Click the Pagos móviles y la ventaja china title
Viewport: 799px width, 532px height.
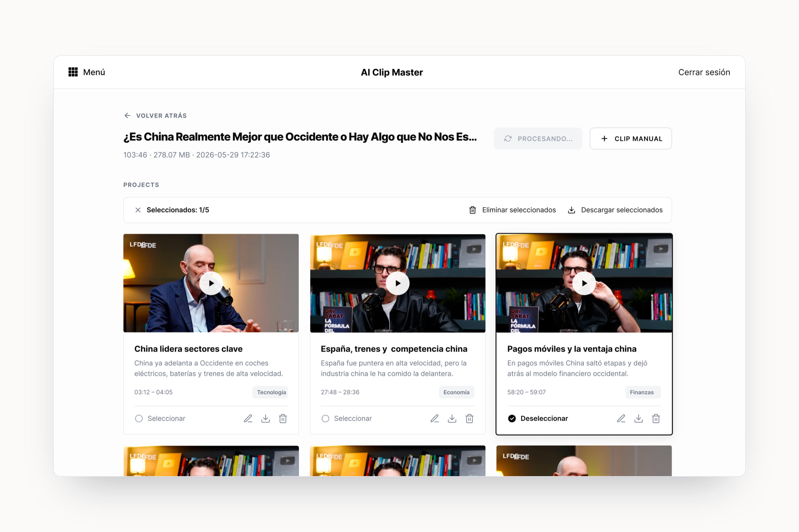572,349
